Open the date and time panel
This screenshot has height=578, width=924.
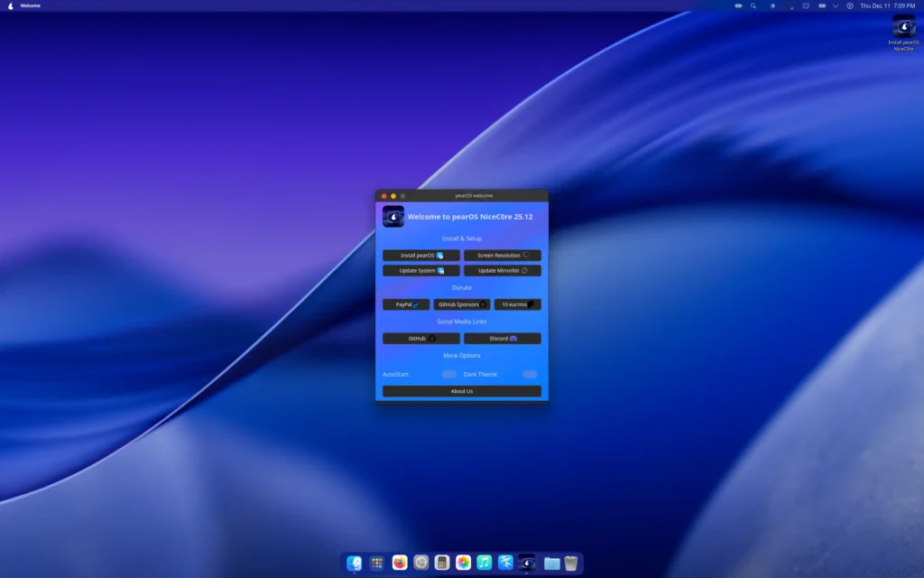pyautogui.click(x=887, y=5)
